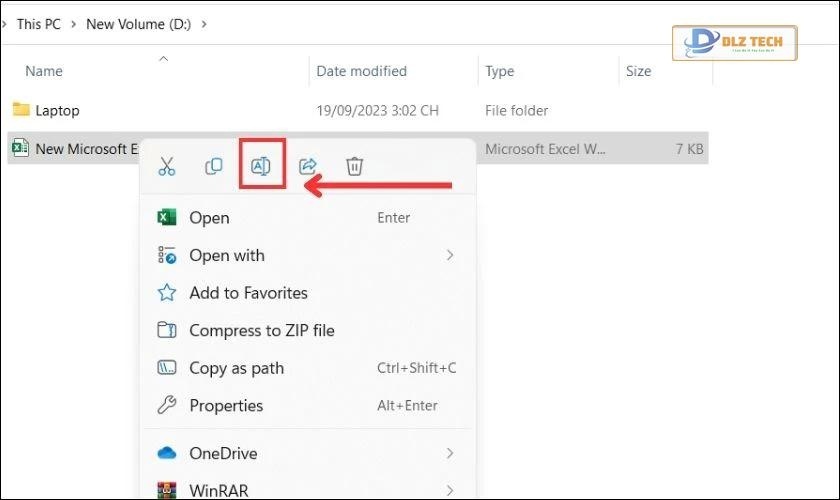Expand the OneDrive submenu

(x=449, y=453)
